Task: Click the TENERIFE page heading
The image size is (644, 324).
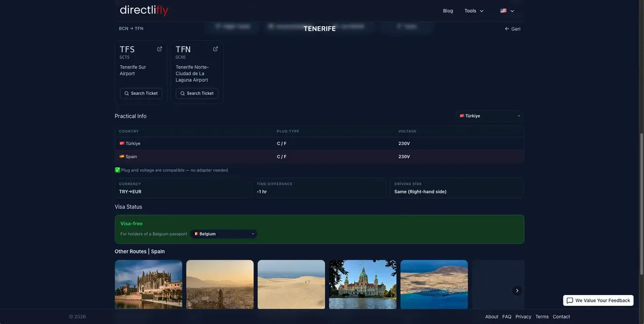Action: (x=320, y=29)
